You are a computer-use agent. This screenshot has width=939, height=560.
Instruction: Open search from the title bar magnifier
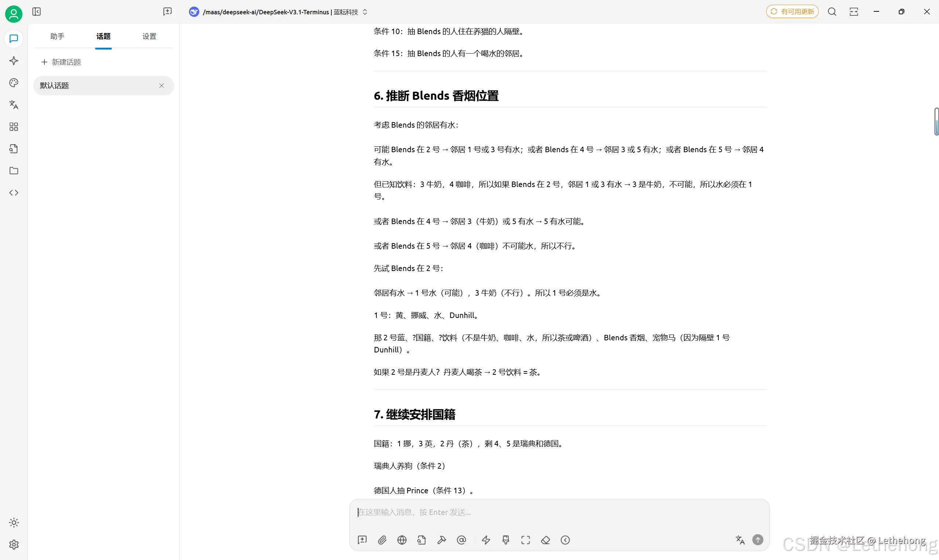coord(832,12)
